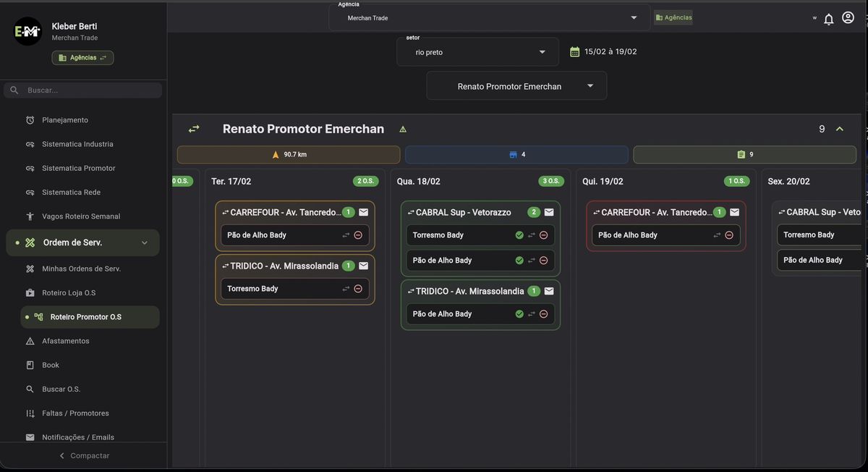This screenshot has width=868, height=472.
Task: Collapse the Renato Promotor Emerchan panel chevron
Action: [840, 129]
